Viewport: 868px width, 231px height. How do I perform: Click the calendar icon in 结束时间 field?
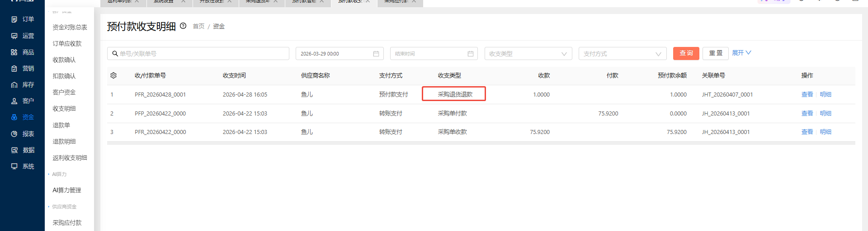coord(471,54)
